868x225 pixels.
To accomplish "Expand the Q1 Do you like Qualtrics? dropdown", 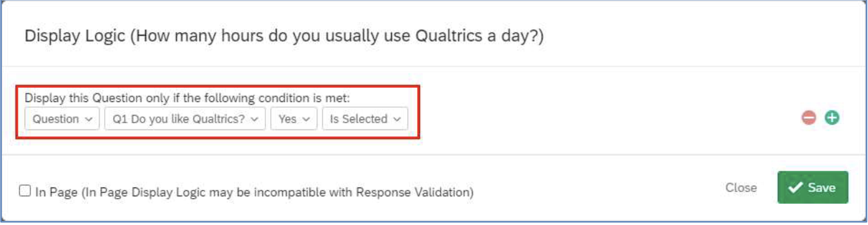I will pyautogui.click(x=185, y=118).
